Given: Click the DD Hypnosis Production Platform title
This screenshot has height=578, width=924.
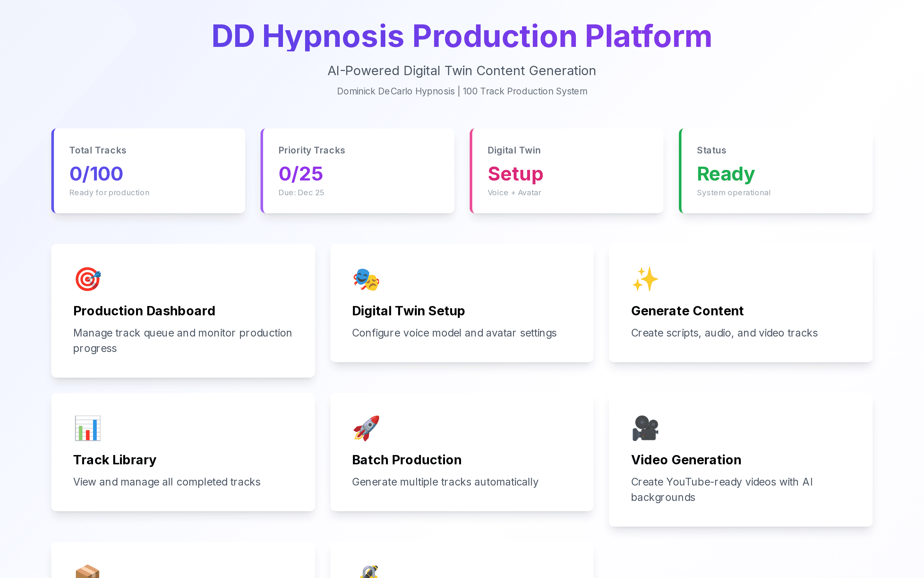Looking at the screenshot, I should [x=462, y=36].
